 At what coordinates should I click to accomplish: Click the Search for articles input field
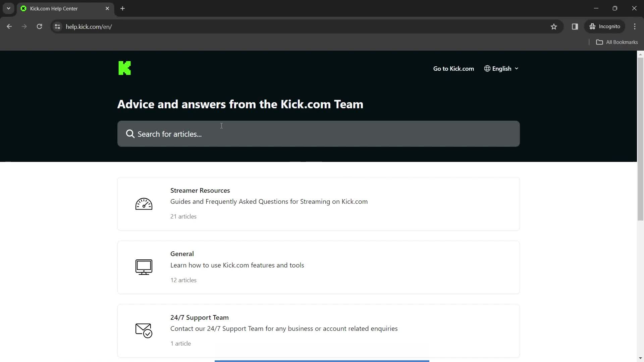(318, 134)
